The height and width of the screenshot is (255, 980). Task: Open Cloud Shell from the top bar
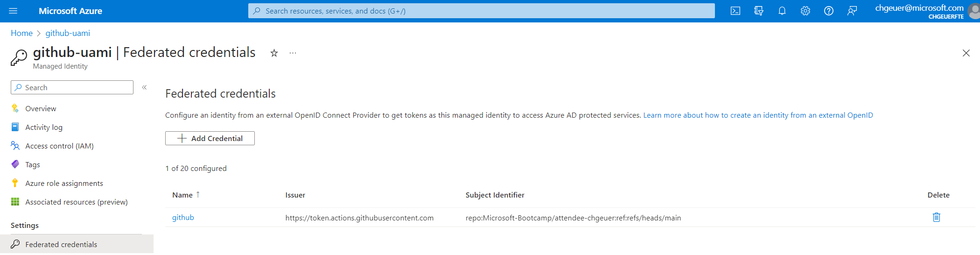point(735,11)
